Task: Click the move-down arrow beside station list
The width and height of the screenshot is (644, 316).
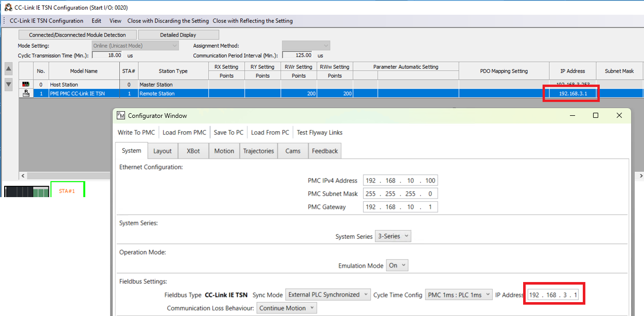Action: (x=8, y=84)
